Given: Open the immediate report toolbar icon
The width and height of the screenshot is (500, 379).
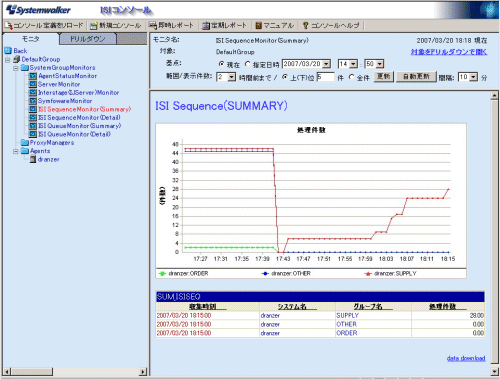Looking at the screenshot, I should [x=153, y=25].
